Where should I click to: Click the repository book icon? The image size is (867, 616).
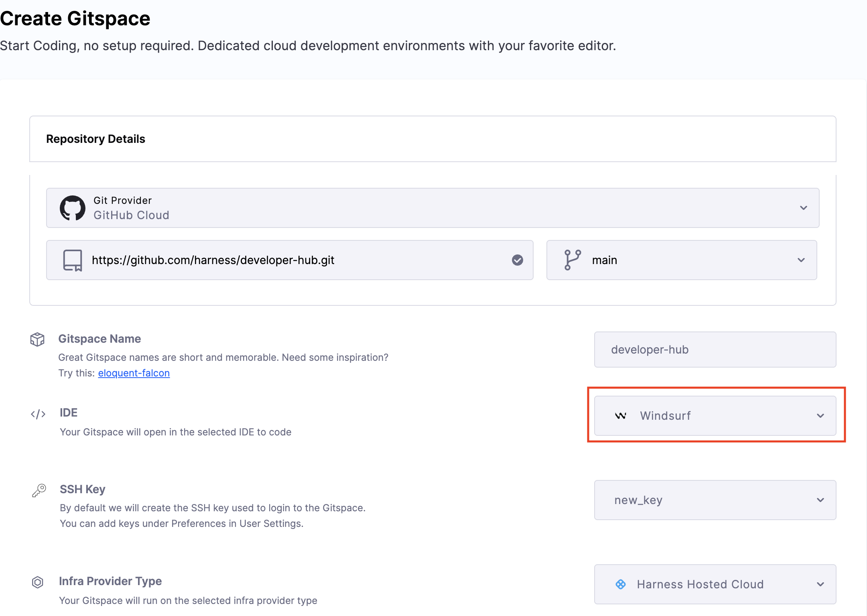[73, 260]
